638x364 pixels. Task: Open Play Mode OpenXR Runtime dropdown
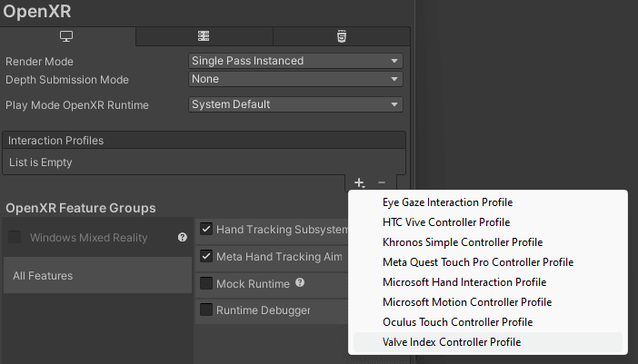coord(294,104)
